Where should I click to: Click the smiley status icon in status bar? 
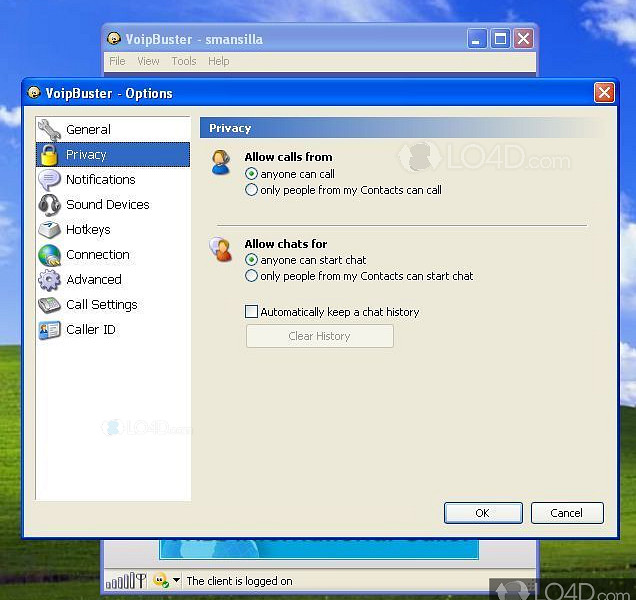coord(161,581)
